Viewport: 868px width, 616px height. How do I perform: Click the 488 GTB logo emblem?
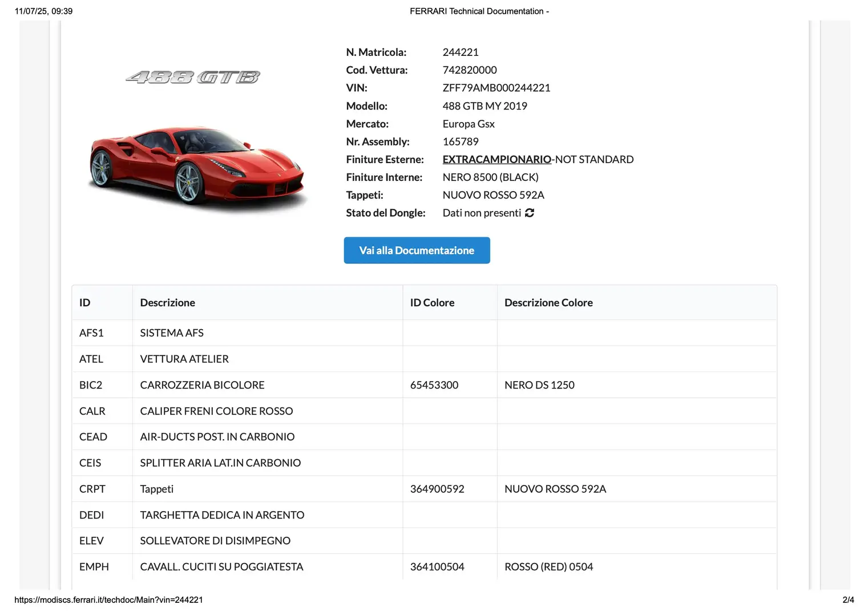pyautogui.click(x=193, y=77)
